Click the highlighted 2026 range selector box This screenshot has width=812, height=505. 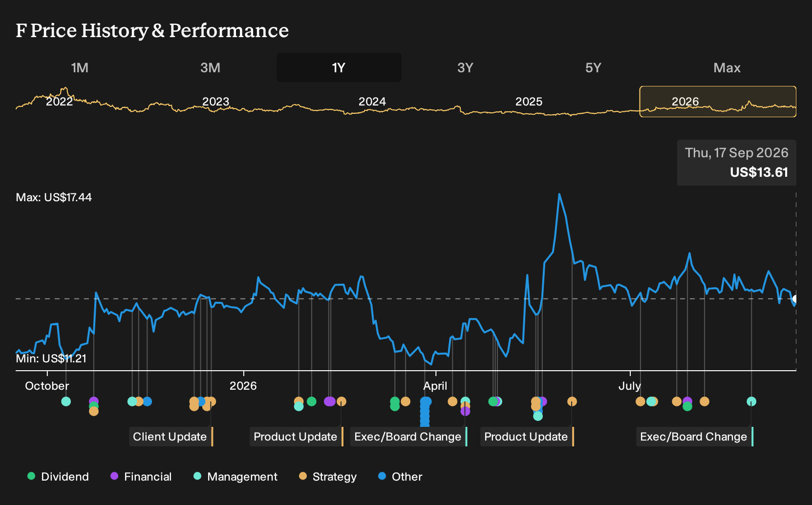[x=718, y=102]
